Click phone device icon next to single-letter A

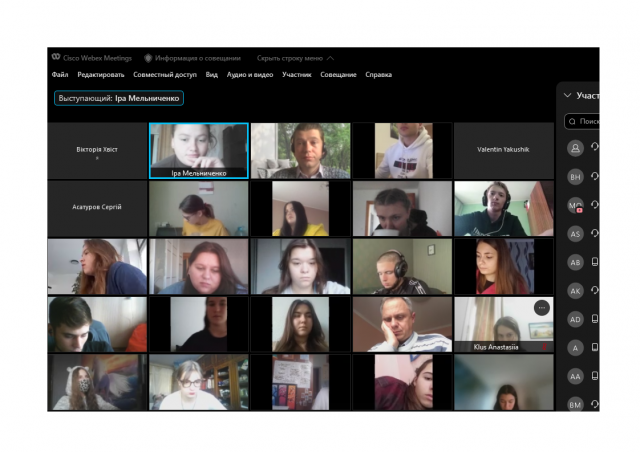coord(595,347)
